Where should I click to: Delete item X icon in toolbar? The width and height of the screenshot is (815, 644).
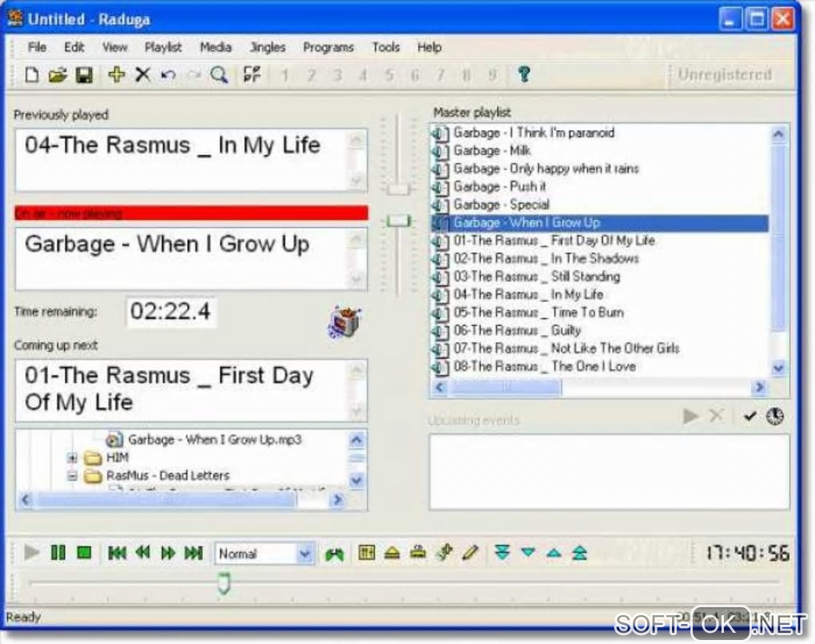point(142,75)
